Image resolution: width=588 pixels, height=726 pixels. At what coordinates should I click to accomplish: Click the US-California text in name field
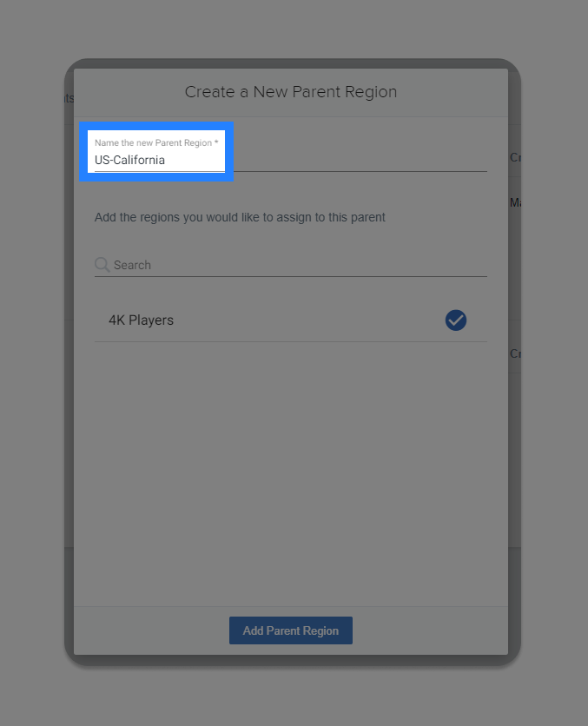(x=129, y=160)
